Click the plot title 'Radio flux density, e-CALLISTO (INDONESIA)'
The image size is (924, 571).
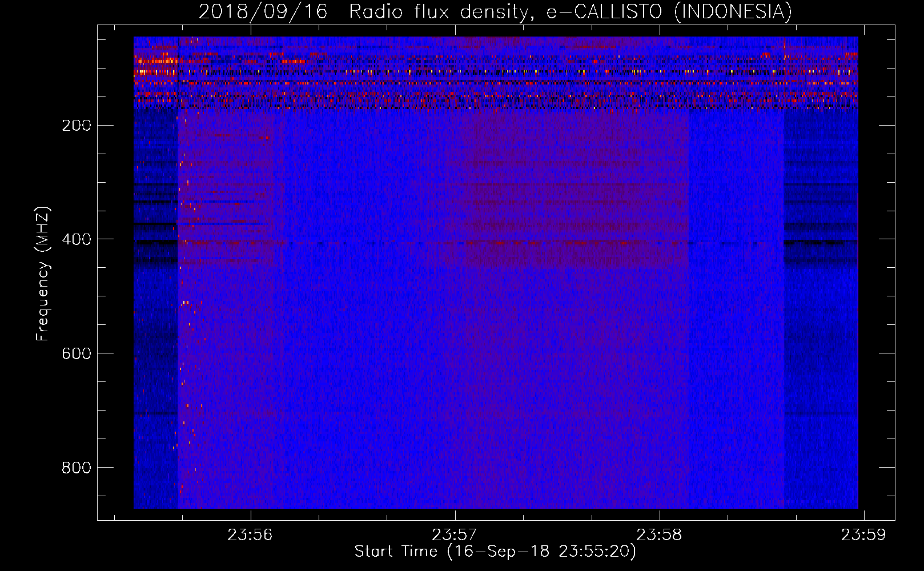(571, 11)
